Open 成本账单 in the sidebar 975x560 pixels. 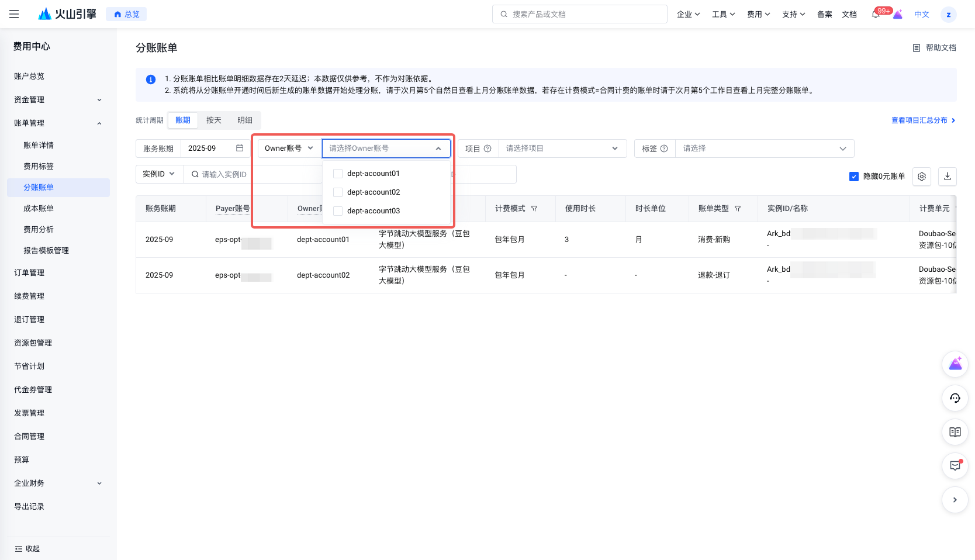pyautogui.click(x=39, y=209)
